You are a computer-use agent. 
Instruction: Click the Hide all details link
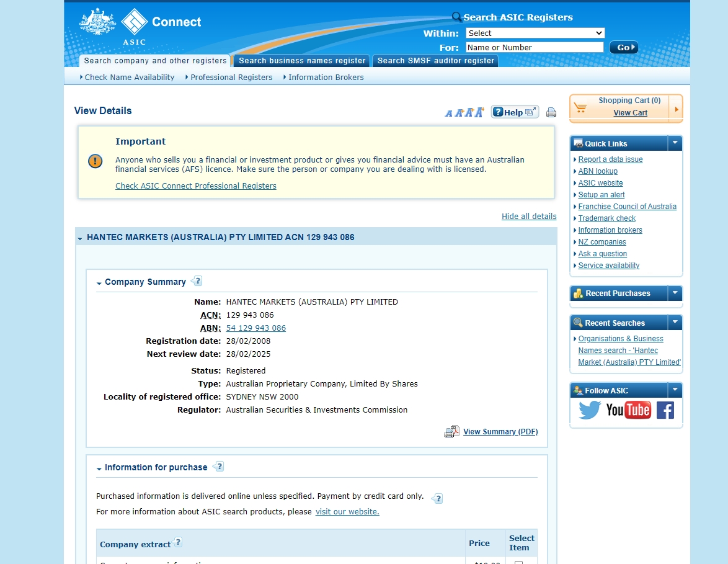click(528, 217)
